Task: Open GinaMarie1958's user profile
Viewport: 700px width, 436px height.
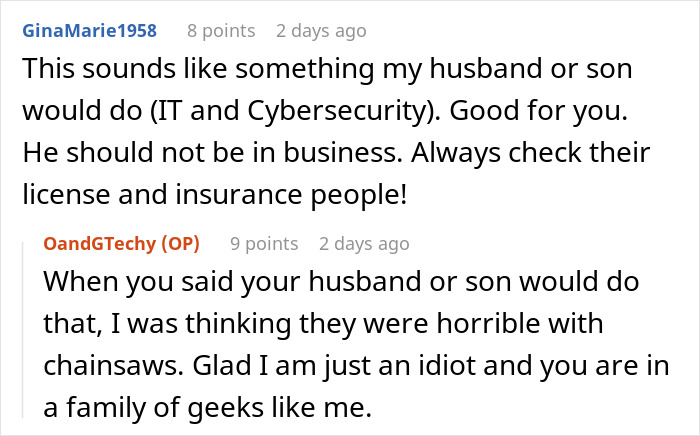Action: coord(90,31)
